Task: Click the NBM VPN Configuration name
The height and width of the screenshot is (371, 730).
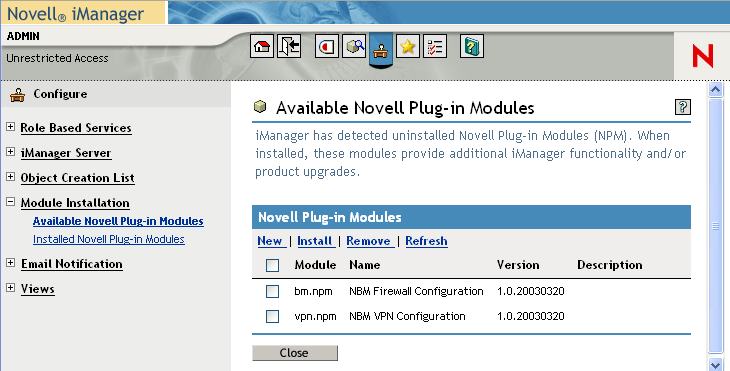Action: pos(407,317)
